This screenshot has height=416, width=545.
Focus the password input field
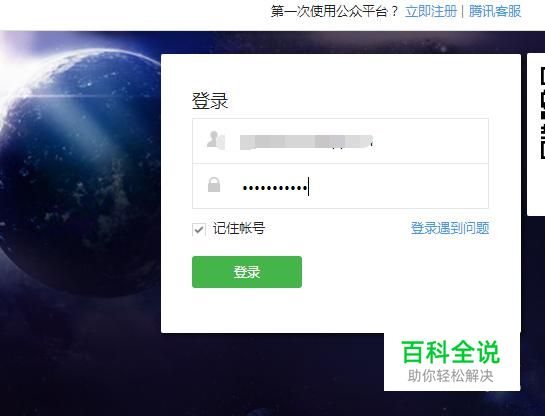click(x=340, y=186)
